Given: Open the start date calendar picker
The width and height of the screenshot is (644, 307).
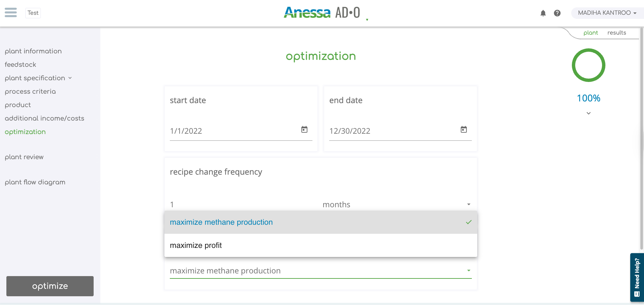Looking at the screenshot, I should (x=304, y=130).
